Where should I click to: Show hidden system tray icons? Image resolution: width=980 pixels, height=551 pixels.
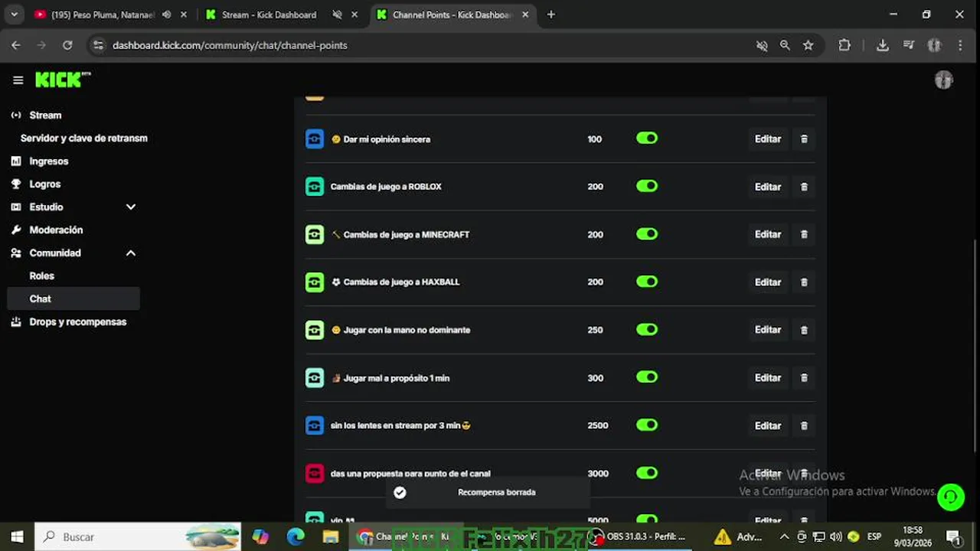point(784,536)
